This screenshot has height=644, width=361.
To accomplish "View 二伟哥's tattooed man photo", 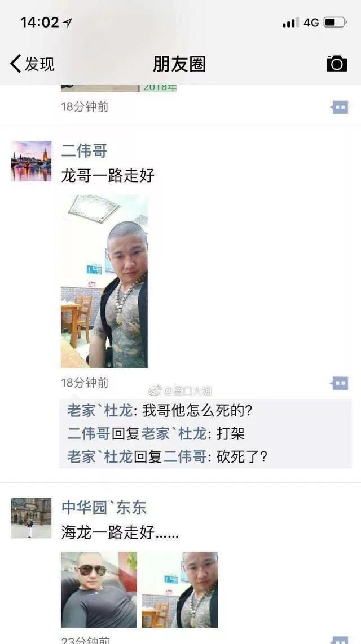I will tap(104, 281).
